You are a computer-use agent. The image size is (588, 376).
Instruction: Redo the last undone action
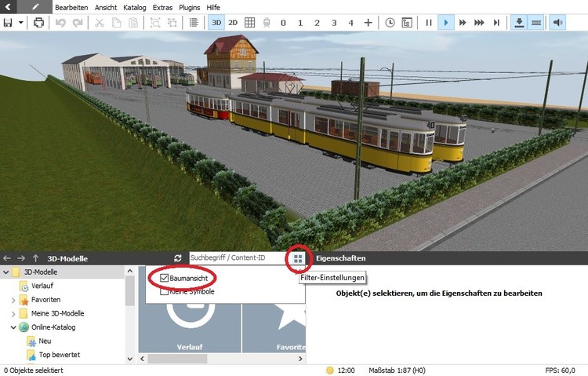pos(78,23)
